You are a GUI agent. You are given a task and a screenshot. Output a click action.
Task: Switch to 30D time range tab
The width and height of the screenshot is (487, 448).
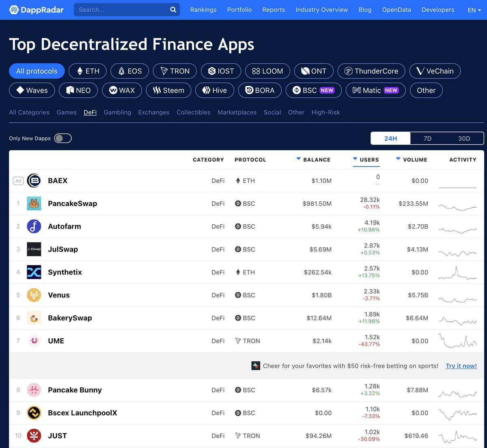[x=464, y=139]
